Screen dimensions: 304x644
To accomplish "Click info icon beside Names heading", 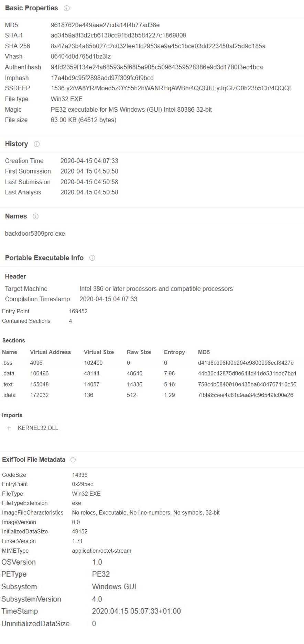I will pyautogui.click(x=35, y=216).
